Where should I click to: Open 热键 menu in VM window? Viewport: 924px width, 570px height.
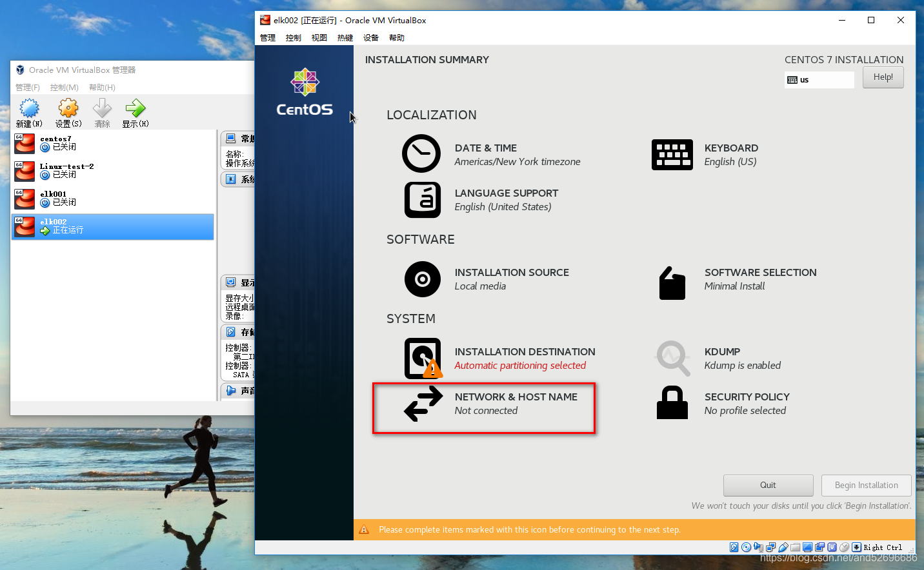345,38
